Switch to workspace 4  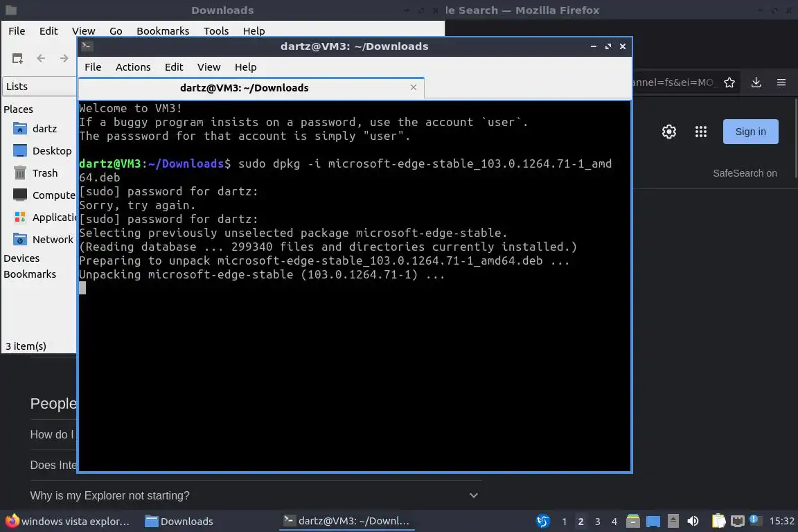coord(614,522)
